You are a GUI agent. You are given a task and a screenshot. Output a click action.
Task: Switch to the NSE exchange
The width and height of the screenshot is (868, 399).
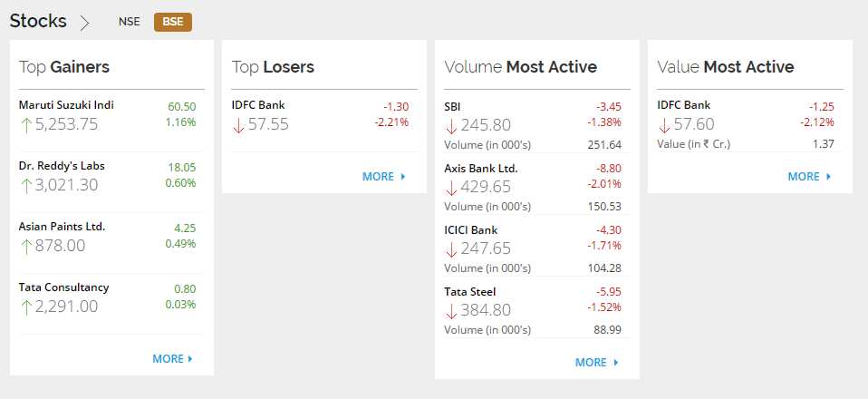pyautogui.click(x=129, y=22)
